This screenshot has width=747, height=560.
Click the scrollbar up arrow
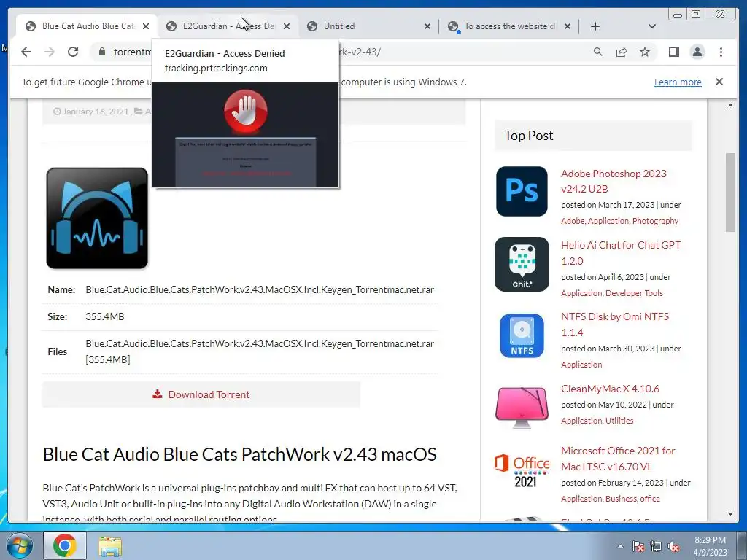(730, 105)
